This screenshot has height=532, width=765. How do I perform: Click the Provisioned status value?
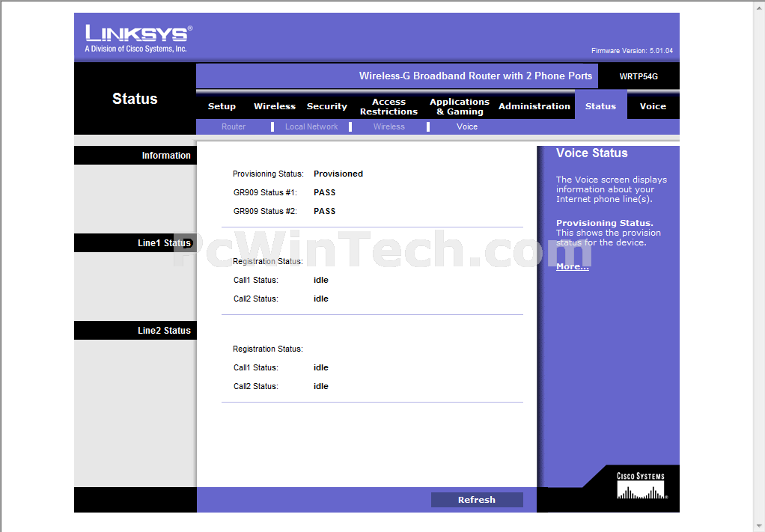click(x=338, y=174)
